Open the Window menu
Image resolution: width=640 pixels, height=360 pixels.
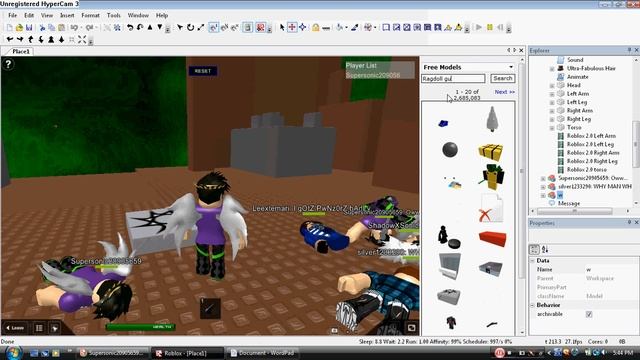pos(138,16)
